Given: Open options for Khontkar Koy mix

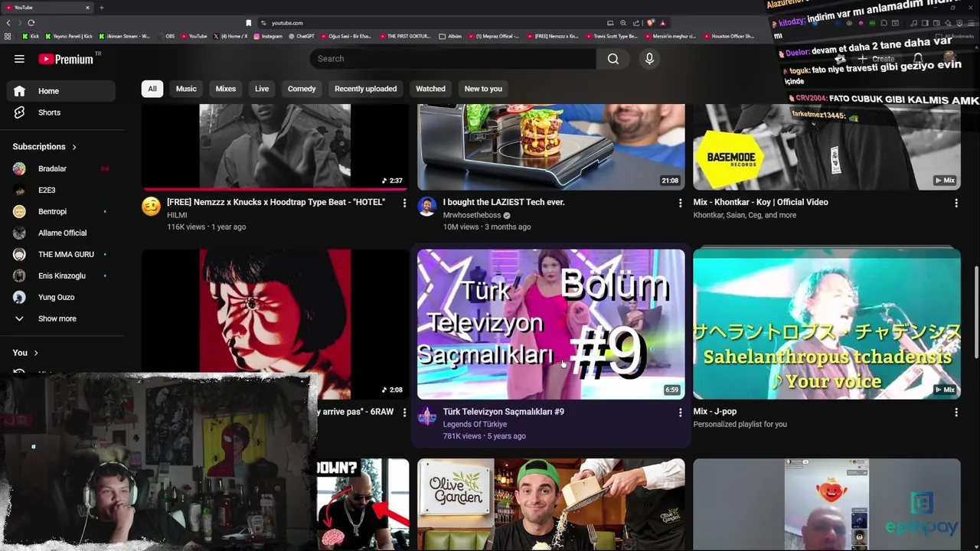Looking at the screenshot, I should [955, 203].
